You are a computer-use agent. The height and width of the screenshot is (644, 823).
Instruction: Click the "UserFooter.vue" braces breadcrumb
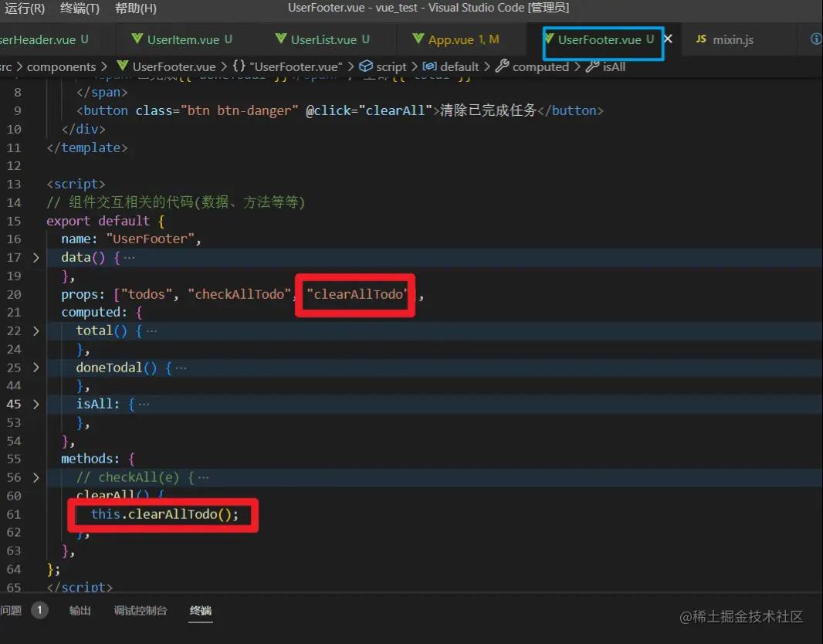296,66
